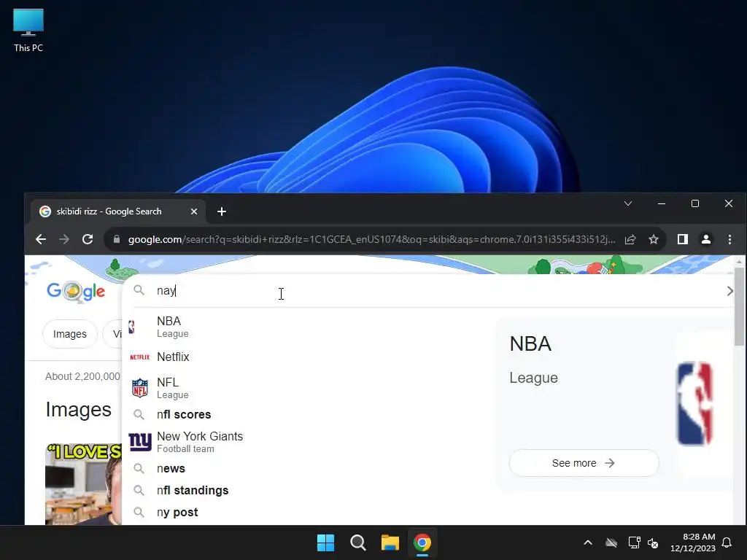Open File Explorer from taskbar
This screenshot has height=560, width=747.
(390, 542)
